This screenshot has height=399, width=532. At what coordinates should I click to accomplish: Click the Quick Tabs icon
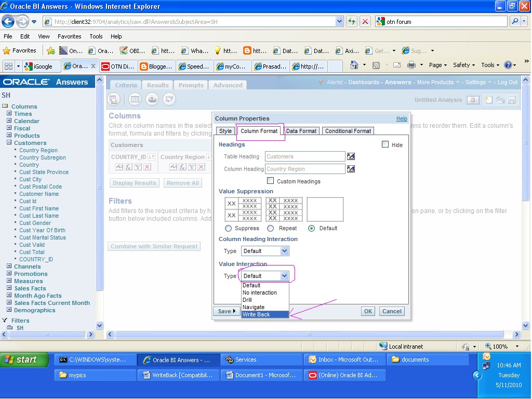coord(8,66)
